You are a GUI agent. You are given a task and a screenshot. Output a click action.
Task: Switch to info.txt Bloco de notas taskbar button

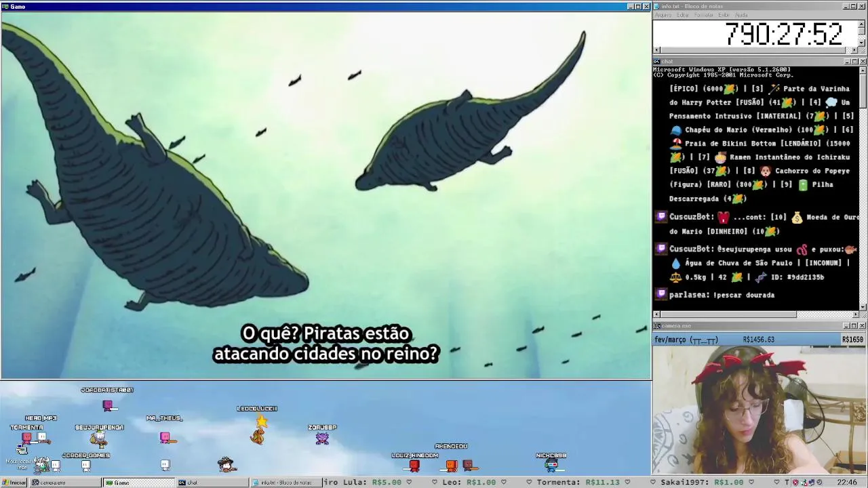pos(286,483)
